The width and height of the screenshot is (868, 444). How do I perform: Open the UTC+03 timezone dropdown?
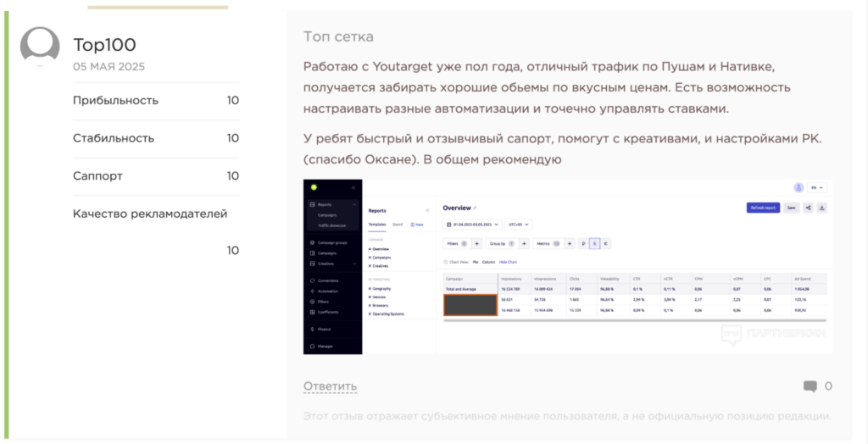pyautogui.click(x=519, y=225)
